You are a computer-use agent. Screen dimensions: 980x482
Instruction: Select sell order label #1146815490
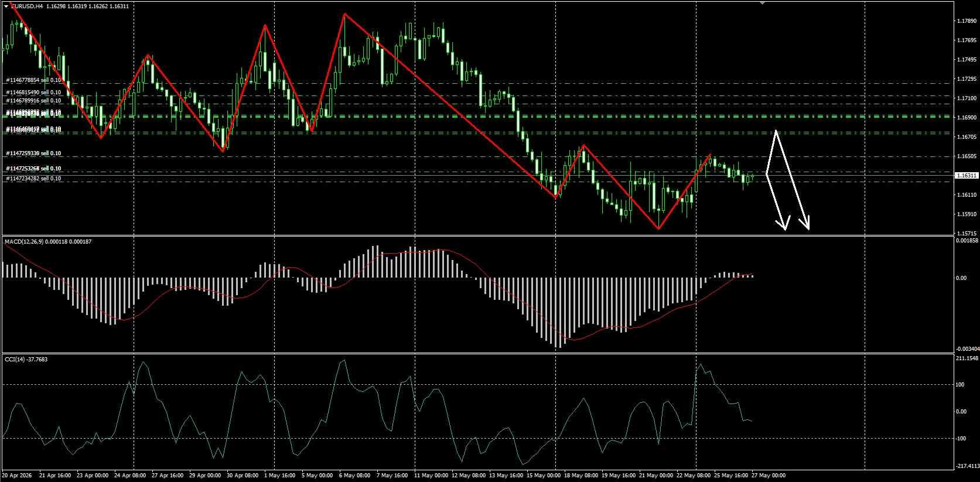click(x=33, y=93)
